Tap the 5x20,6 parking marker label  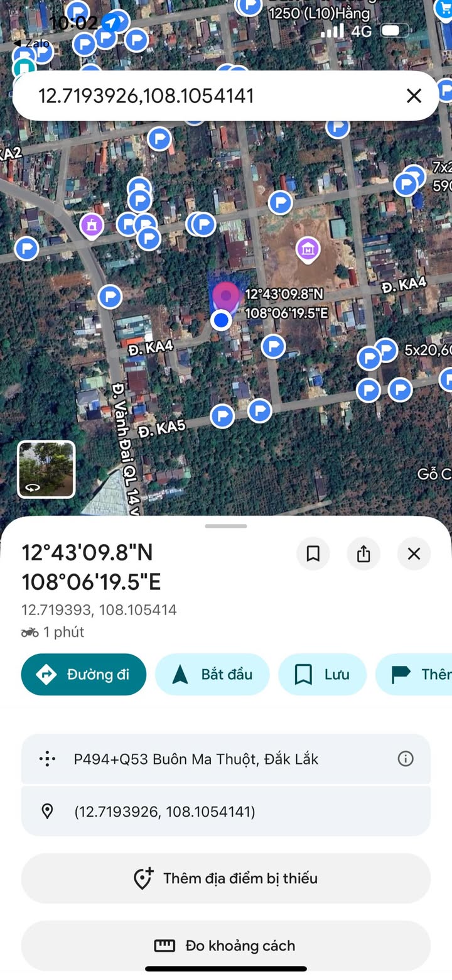pos(428,350)
